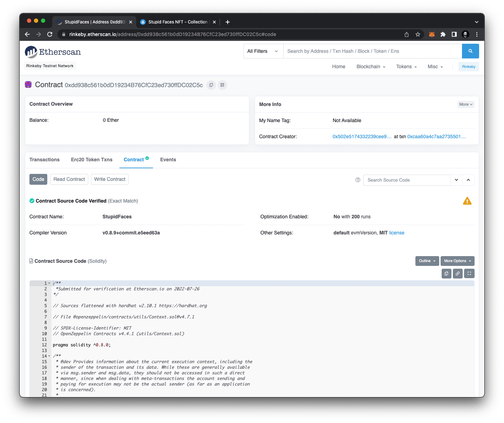Viewport: 504px width, 423px height.
Task: Open the Chrome three-dot menu
Action: click(x=477, y=34)
